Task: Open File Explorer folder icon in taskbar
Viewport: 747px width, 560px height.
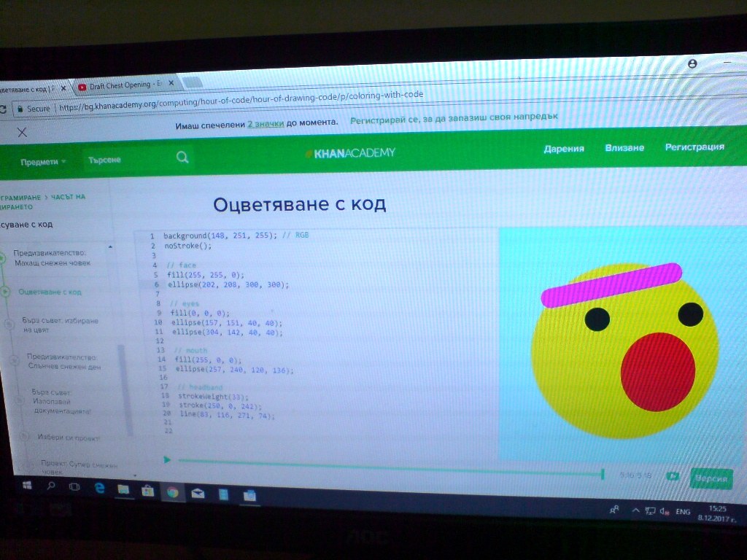Action: point(123,489)
